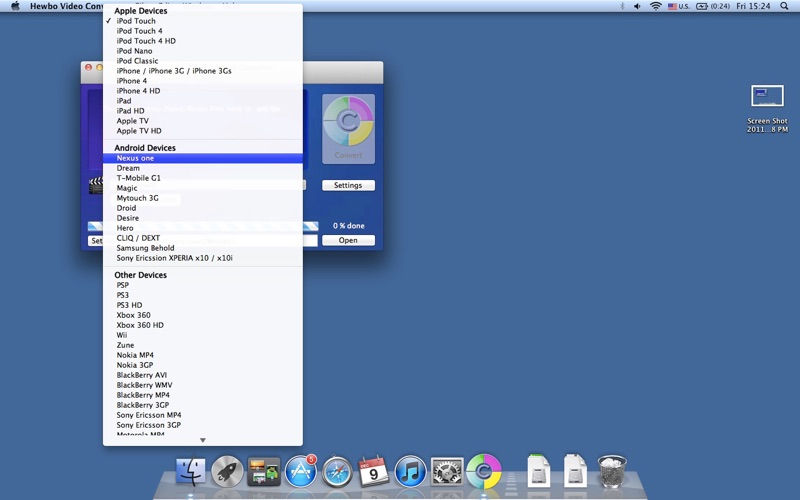Open the App Store dock icon
The height and width of the screenshot is (500, 800).
[300, 470]
